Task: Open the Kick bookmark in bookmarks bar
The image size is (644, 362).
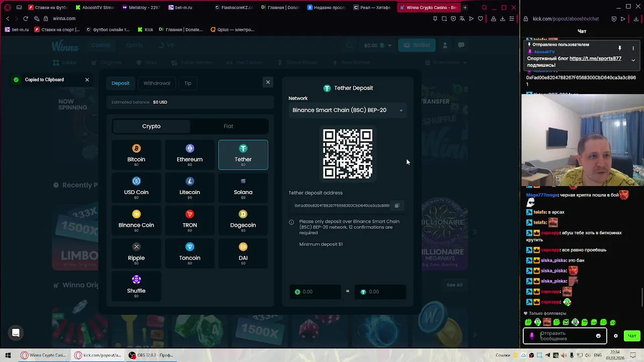Action: tap(145, 30)
